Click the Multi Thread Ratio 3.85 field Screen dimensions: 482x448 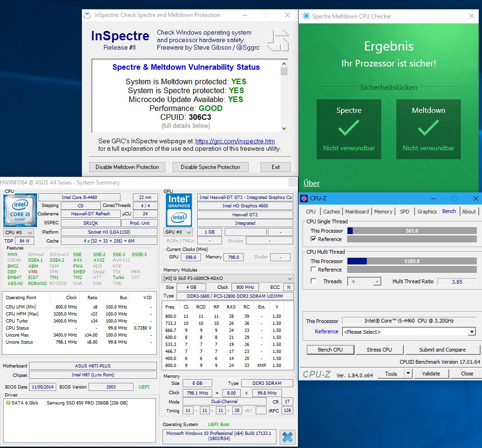457,281
